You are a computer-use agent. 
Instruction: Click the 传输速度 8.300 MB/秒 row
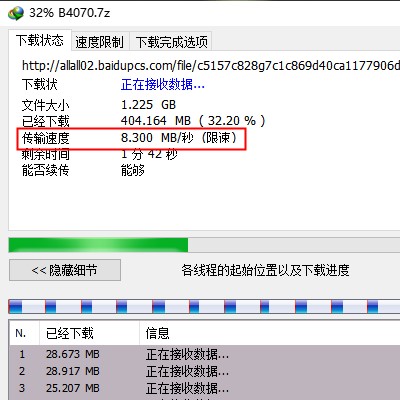click(x=132, y=138)
